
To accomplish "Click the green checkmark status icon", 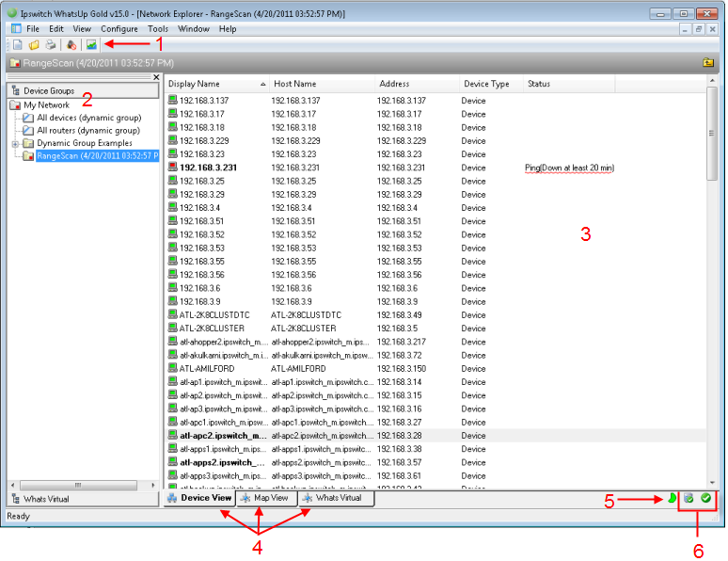I will pos(705,498).
